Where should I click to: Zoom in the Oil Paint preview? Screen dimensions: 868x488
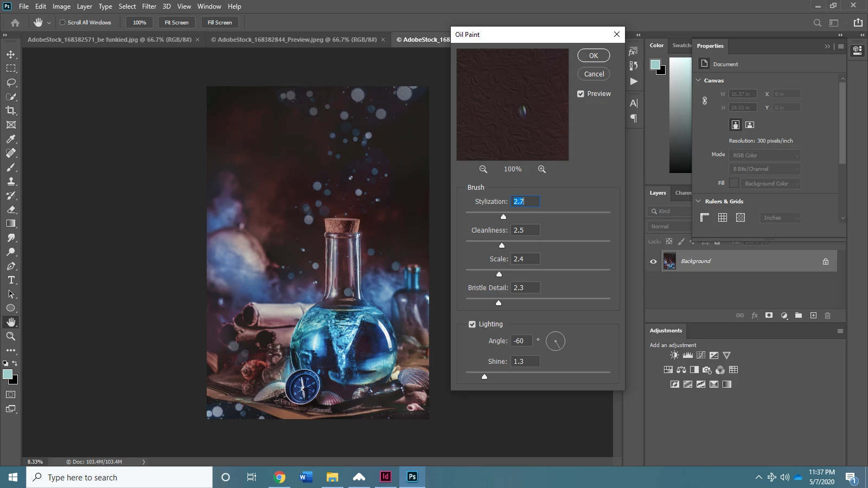(541, 169)
